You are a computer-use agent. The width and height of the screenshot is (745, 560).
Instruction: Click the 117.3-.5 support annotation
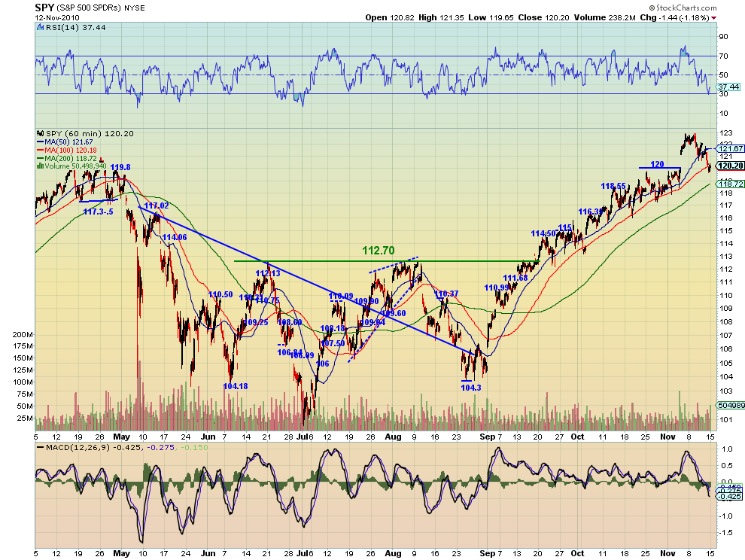(98, 212)
